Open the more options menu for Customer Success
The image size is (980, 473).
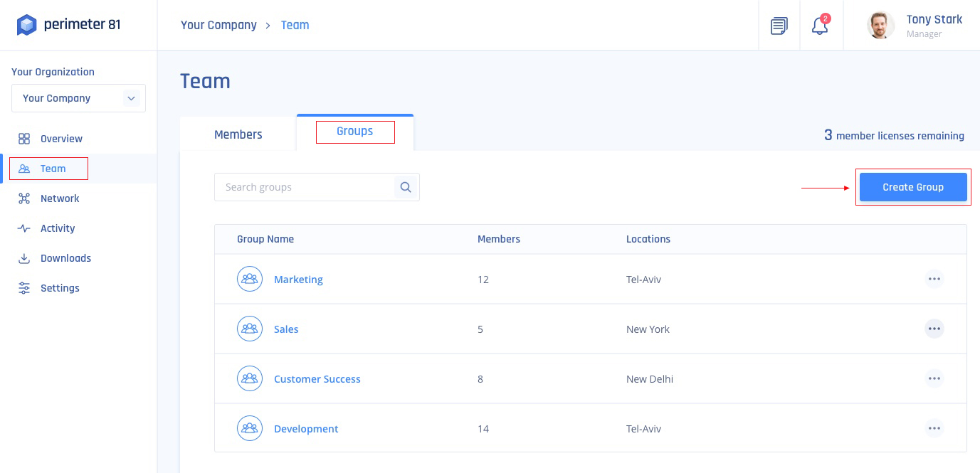coord(934,378)
